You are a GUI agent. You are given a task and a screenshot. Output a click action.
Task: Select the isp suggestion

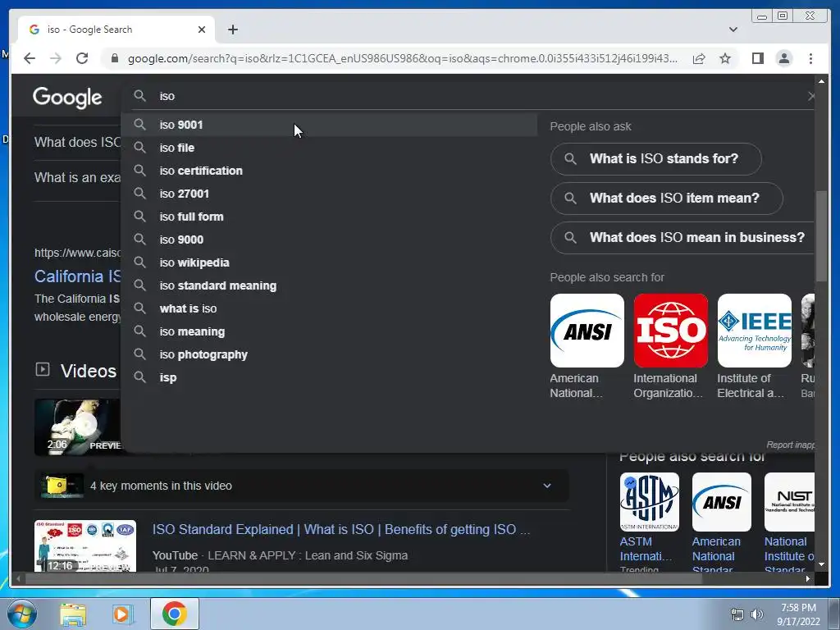(x=330, y=377)
